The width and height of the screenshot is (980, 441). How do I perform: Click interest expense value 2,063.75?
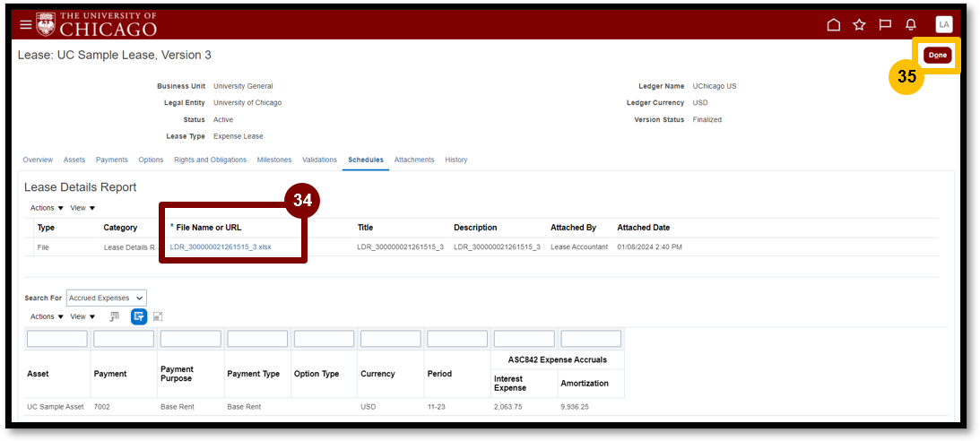pos(508,407)
